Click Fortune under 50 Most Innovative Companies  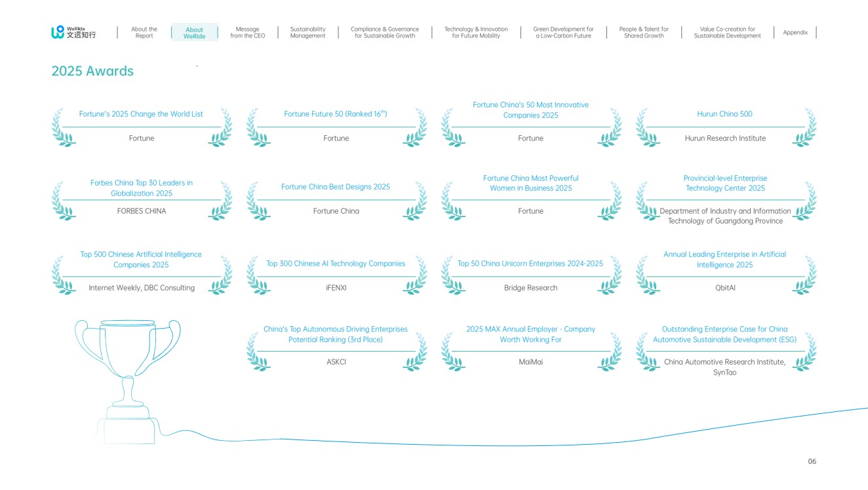click(x=531, y=138)
